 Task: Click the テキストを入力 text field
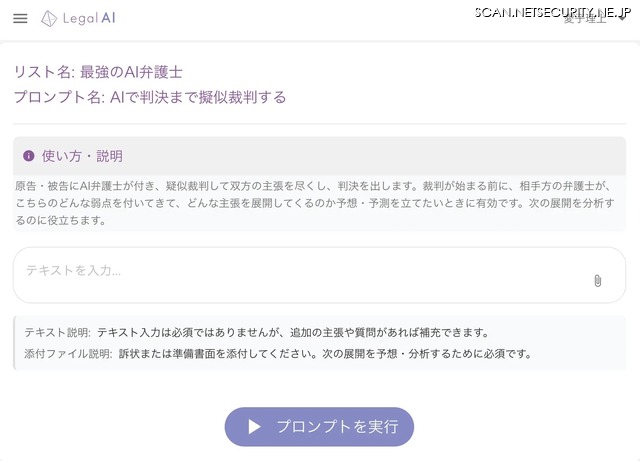319,275
